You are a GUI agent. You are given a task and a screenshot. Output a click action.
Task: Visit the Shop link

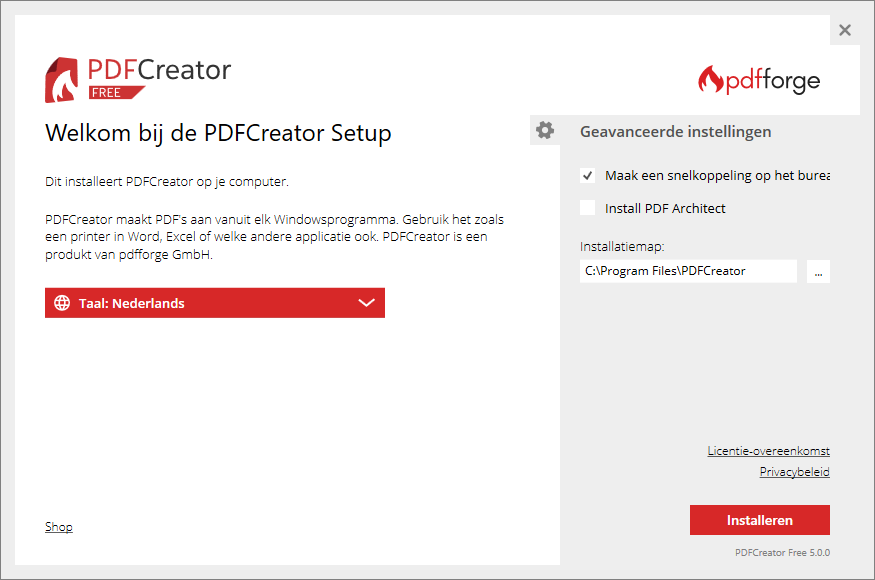pyautogui.click(x=59, y=527)
